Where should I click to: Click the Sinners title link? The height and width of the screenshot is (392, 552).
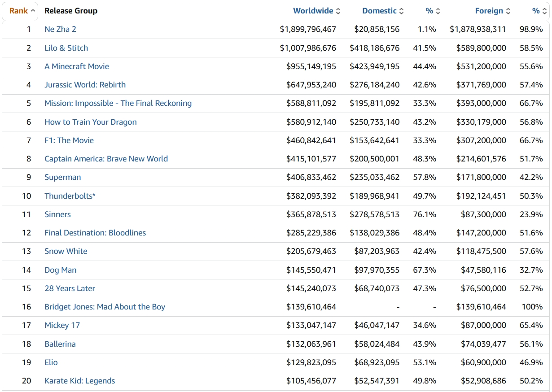coord(57,214)
